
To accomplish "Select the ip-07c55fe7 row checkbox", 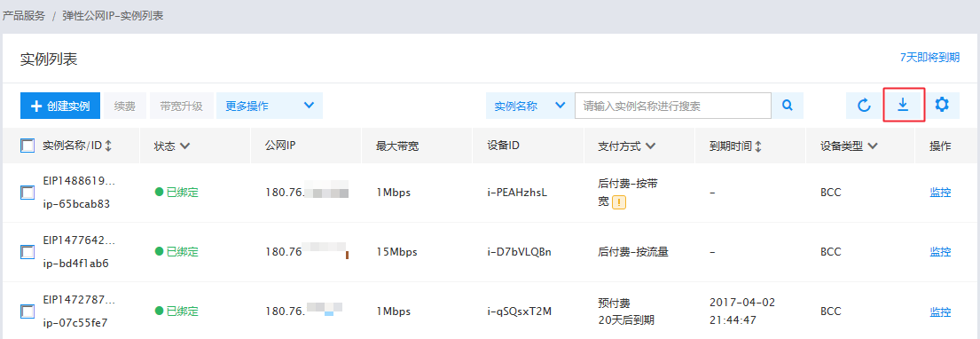I will (x=27, y=311).
